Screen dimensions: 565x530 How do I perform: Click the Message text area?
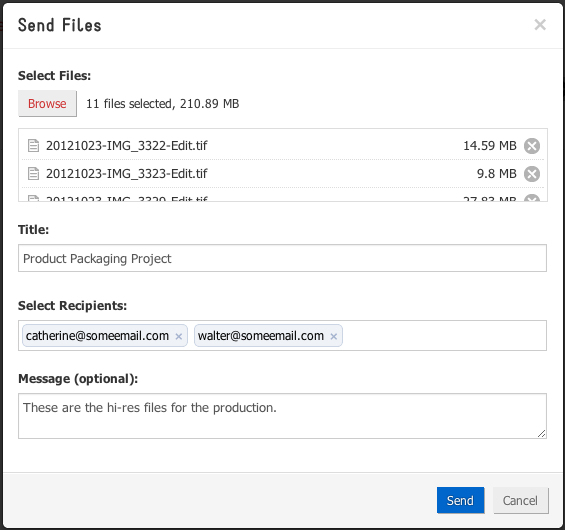[282, 416]
